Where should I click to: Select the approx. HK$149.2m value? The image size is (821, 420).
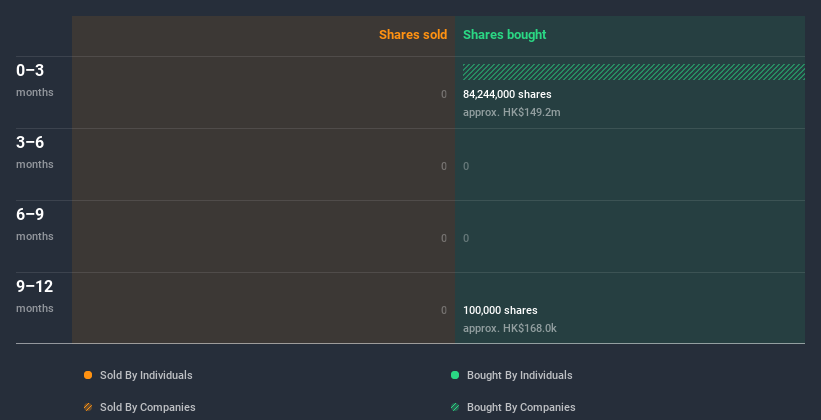click(x=512, y=112)
